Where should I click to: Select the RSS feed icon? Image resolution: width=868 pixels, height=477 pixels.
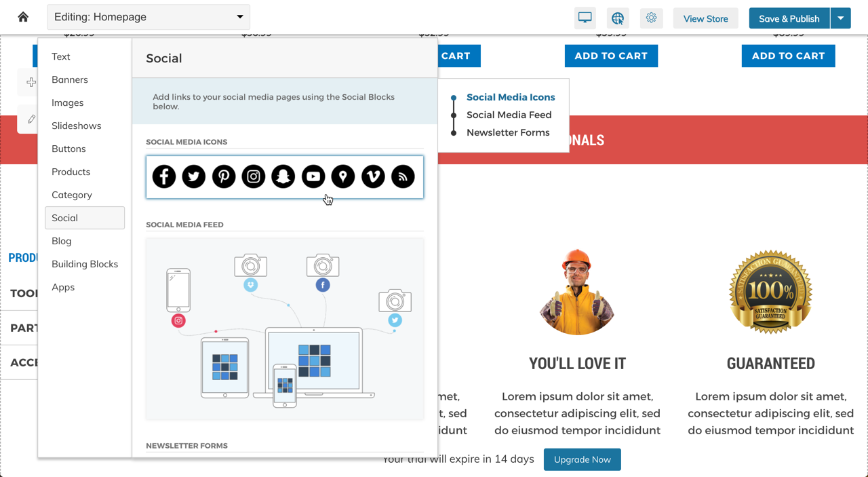click(403, 176)
